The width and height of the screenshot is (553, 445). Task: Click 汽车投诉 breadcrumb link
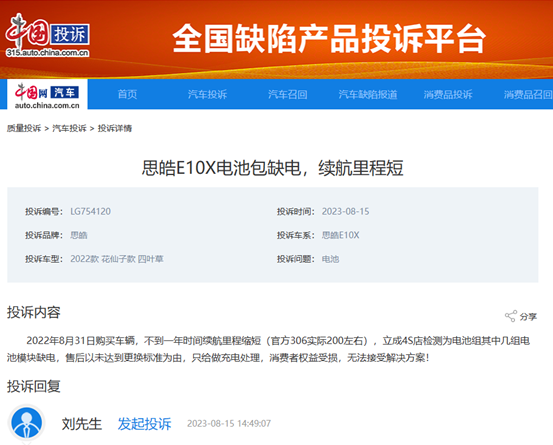[69, 128]
